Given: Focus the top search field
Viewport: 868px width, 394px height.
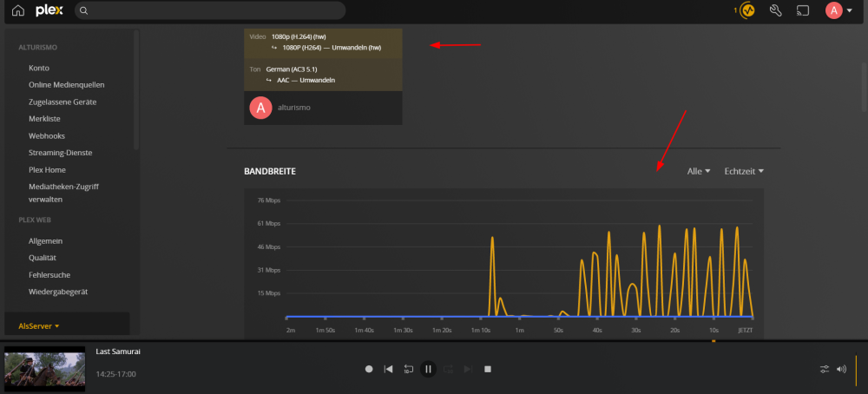Looking at the screenshot, I should point(210,10).
